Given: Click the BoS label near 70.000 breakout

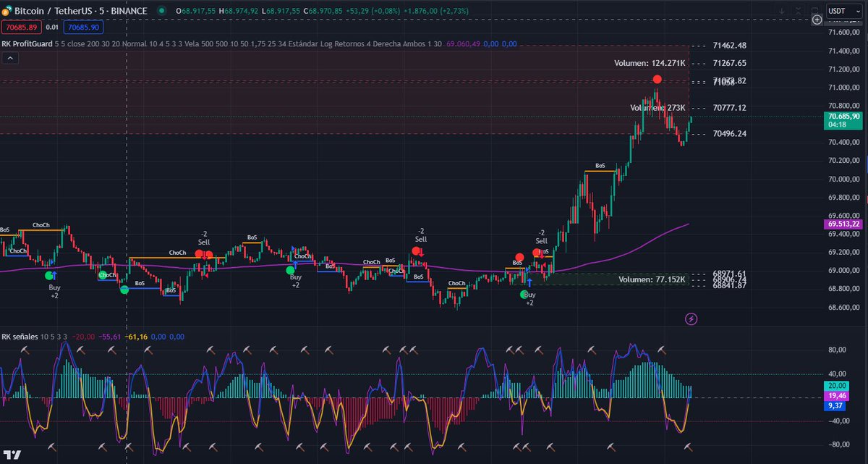Looking at the screenshot, I should tap(600, 166).
